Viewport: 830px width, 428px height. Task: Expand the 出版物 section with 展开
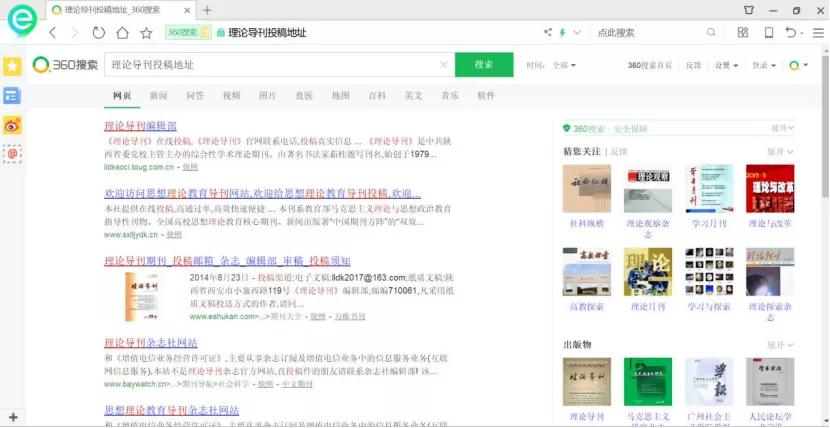pos(782,345)
